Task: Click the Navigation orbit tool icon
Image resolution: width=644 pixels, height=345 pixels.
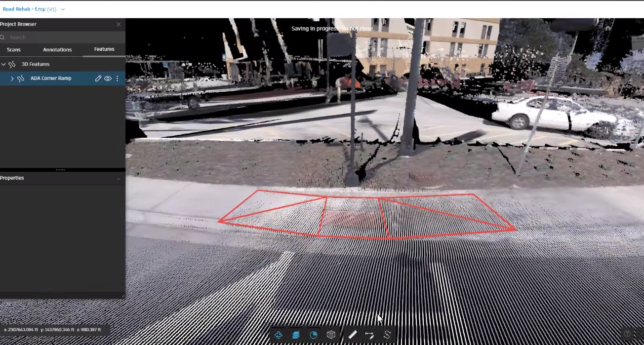Action: tap(279, 335)
